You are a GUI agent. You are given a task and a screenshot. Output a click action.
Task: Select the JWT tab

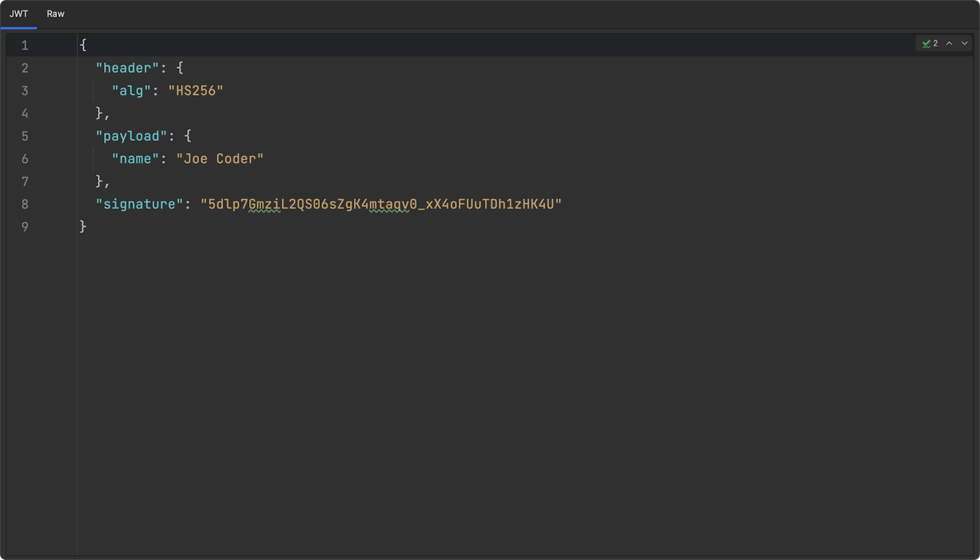[x=19, y=13]
